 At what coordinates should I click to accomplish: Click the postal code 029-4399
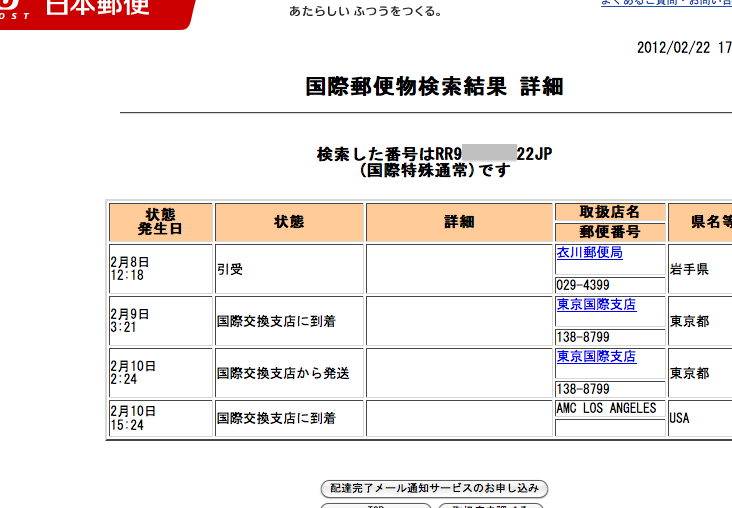[583, 286]
